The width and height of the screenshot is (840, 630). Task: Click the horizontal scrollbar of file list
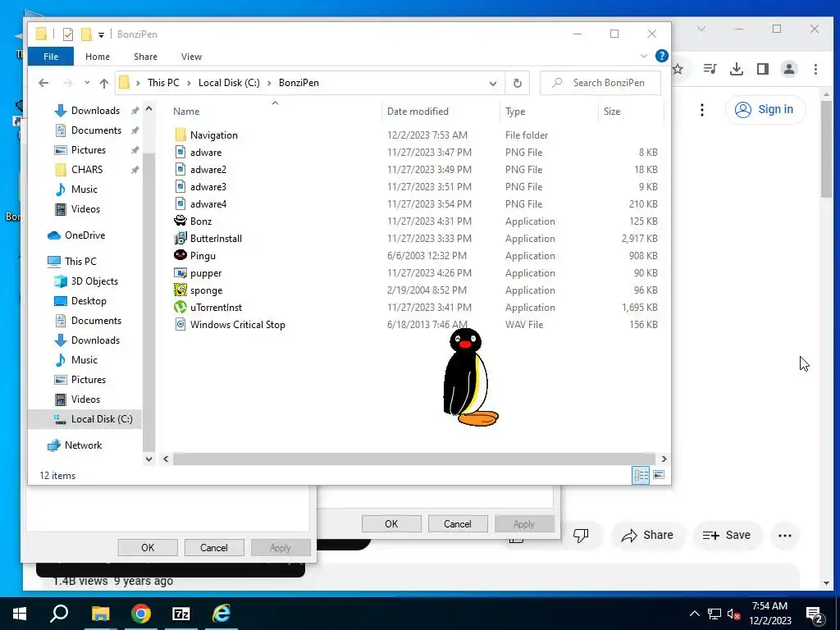coord(413,459)
